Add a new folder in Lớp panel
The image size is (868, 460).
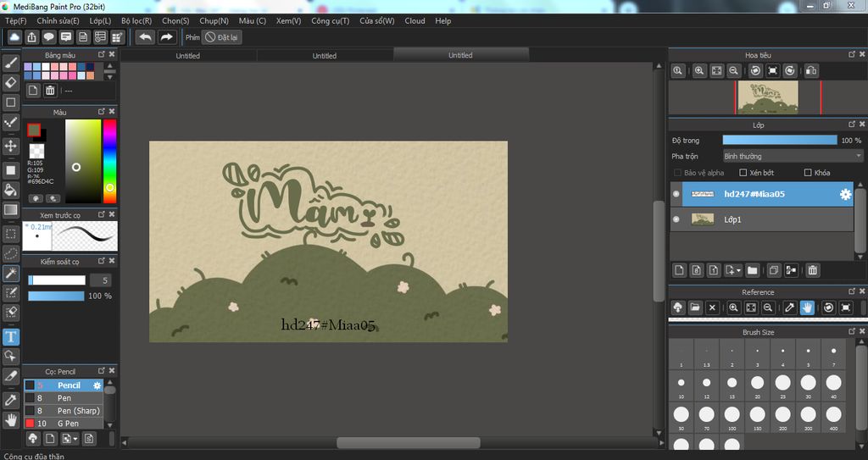pos(752,270)
